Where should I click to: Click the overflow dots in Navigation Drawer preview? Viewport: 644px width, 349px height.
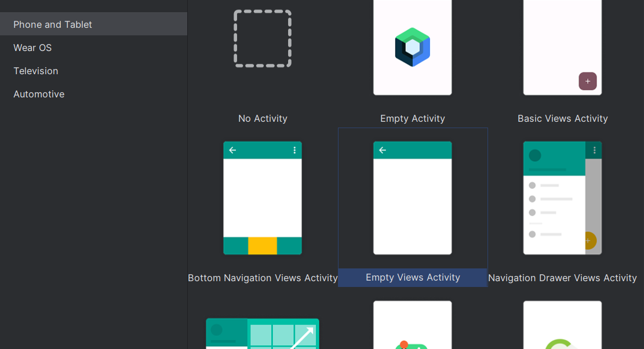tap(594, 150)
